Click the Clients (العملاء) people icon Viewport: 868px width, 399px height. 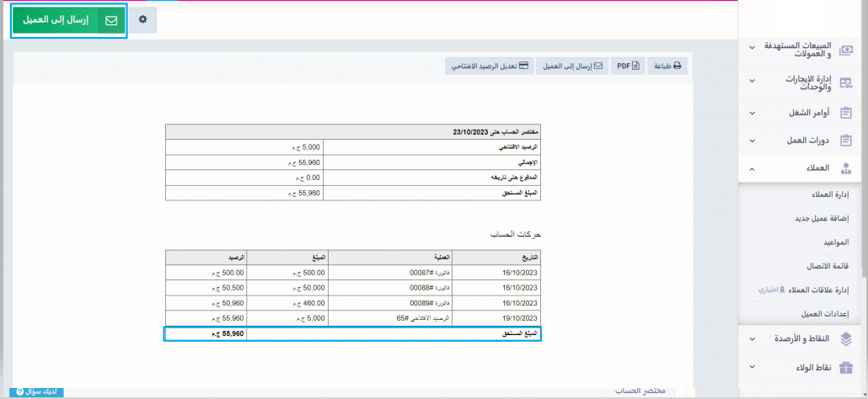846,168
